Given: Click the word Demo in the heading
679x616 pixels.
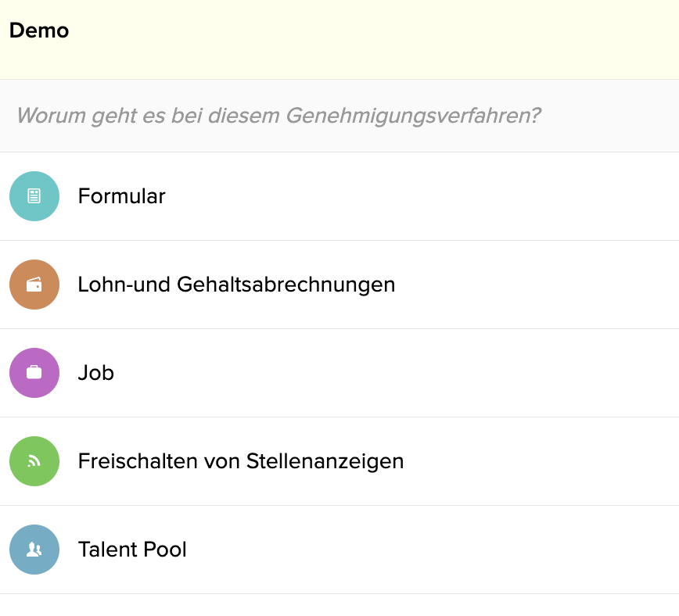Looking at the screenshot, I should click(x=39, y=30).
